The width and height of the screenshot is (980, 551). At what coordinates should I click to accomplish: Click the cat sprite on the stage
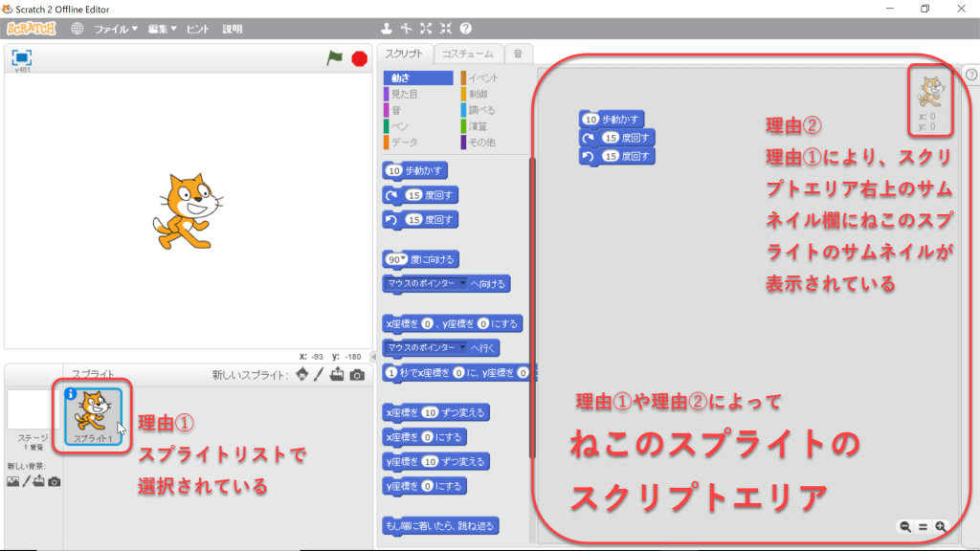click(187, 211)
